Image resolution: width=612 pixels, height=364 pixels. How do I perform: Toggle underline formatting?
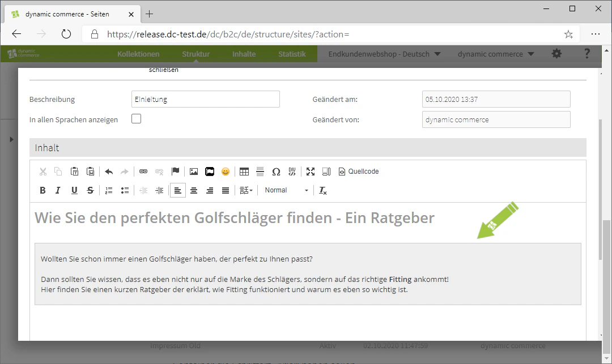pyautogui.click(x=74, y=190)
